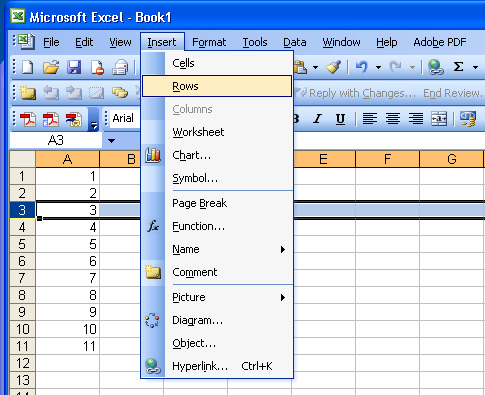
Task: Choose Function... from the Insert menu
Action: click(x=217, y=226)
